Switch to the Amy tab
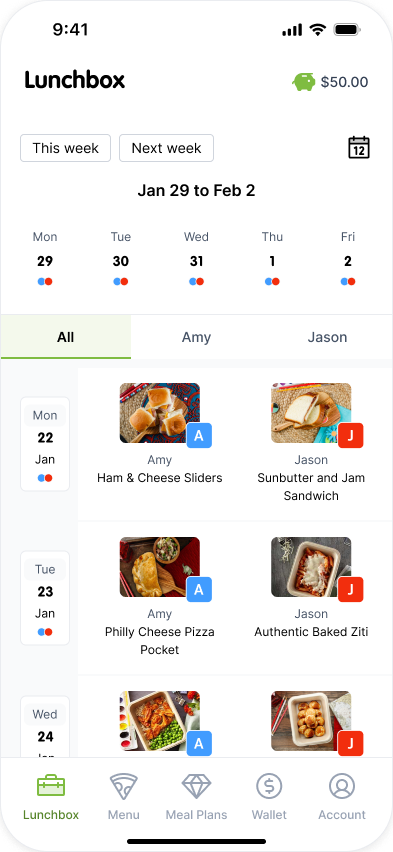The height and width of the screenshot is (852, 393). coord(196,337)
